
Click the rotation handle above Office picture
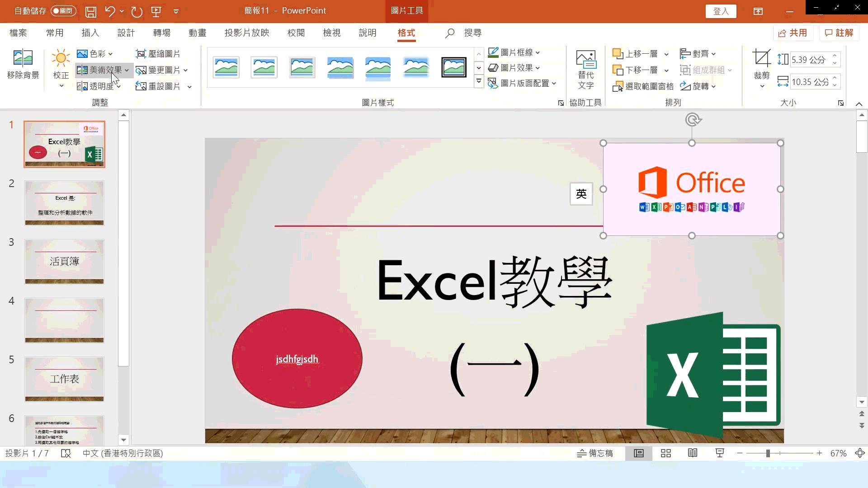pyautogui.click(x=693, y=119)
